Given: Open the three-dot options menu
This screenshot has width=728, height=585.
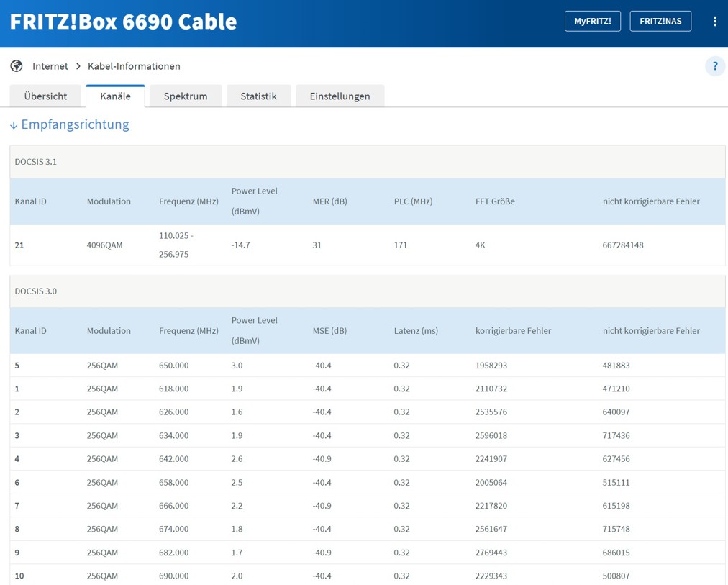Looking at the screenshot, I should tap(714, 22).
